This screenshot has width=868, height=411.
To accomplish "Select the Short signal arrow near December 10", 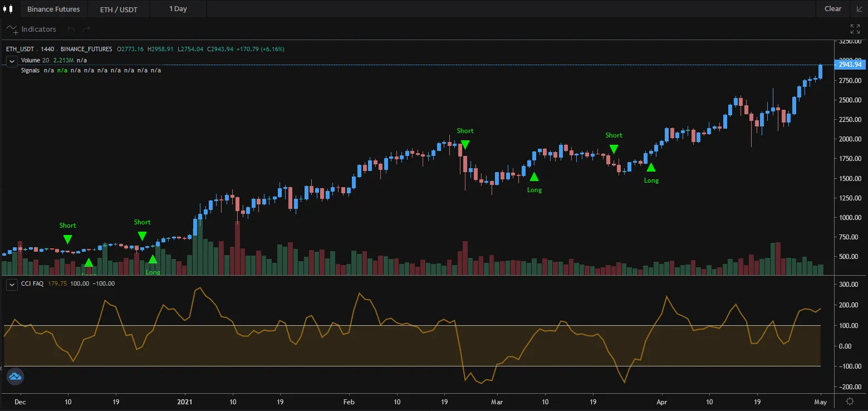I will pyautogui.click(x=67, y=239).
